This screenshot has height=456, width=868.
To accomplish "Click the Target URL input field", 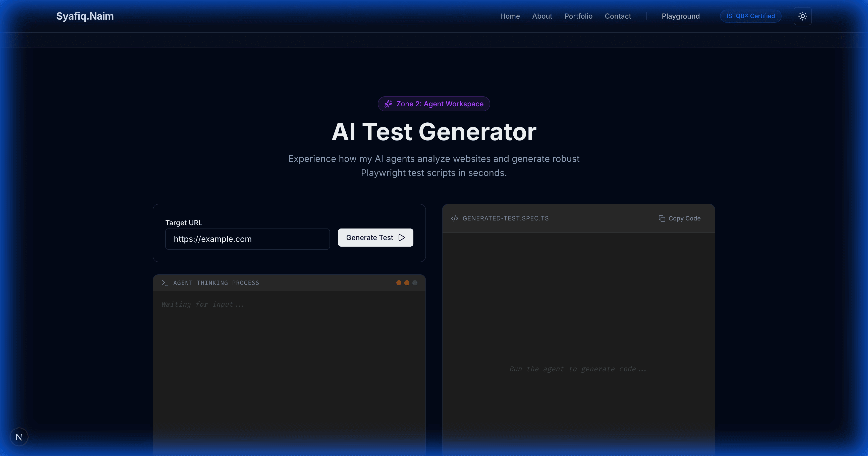I will click(247, 239).
